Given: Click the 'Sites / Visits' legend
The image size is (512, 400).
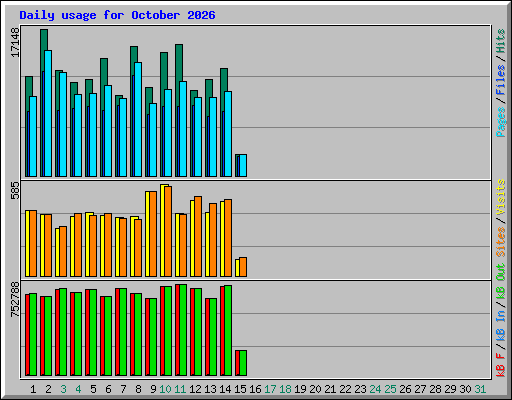Looking at the screenshot, I should coord(500,218).
